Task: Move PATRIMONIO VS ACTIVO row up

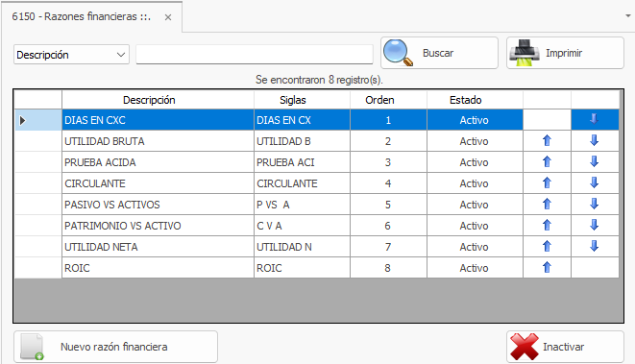Action: click(x=547, y=225)
